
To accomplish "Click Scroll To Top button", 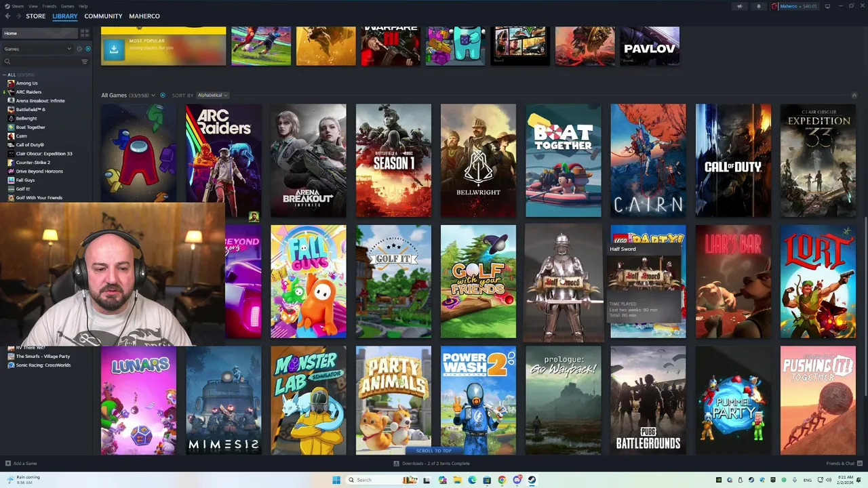I will click(434, 451).
